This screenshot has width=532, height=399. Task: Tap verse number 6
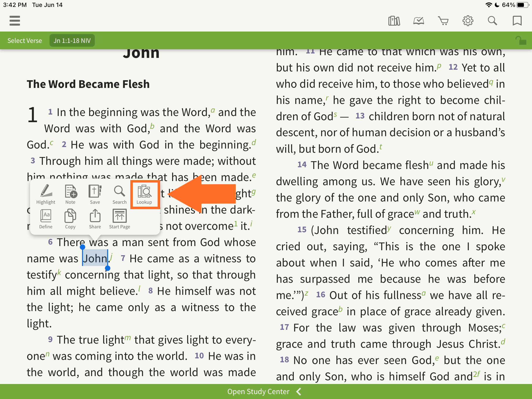(x=50, y=242)
